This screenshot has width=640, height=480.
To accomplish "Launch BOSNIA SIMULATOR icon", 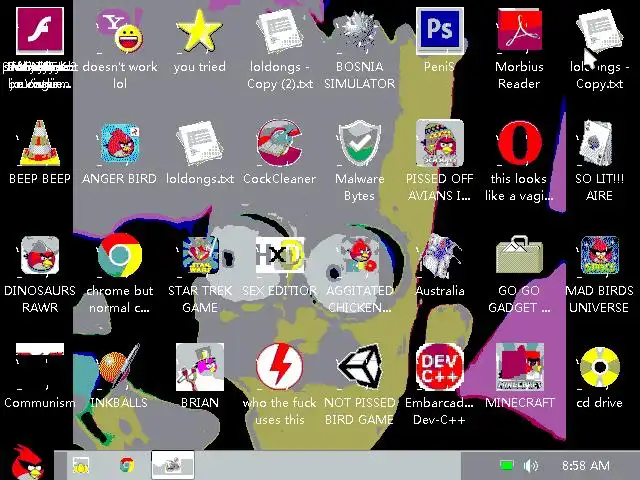I will 359,31.
